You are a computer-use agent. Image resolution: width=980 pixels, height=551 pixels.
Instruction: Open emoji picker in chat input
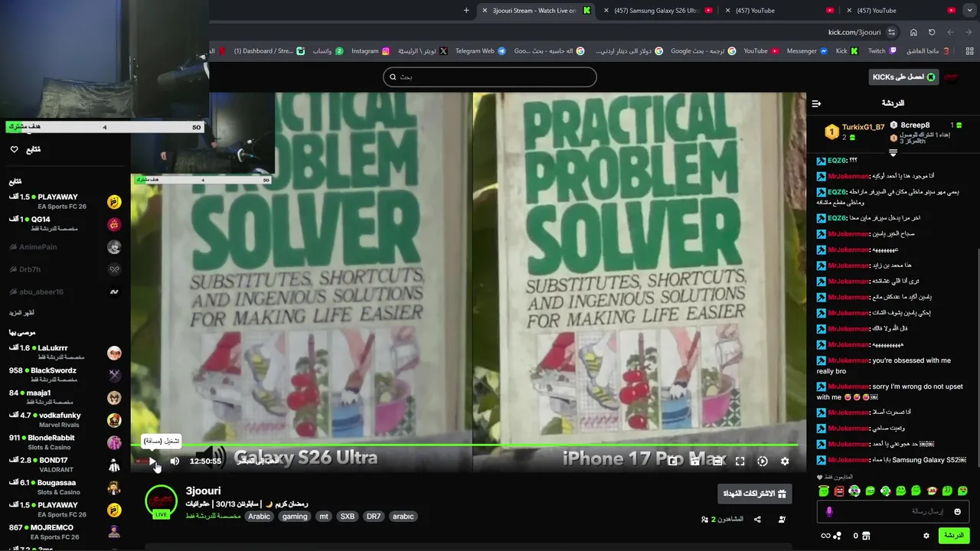point(957,511)
